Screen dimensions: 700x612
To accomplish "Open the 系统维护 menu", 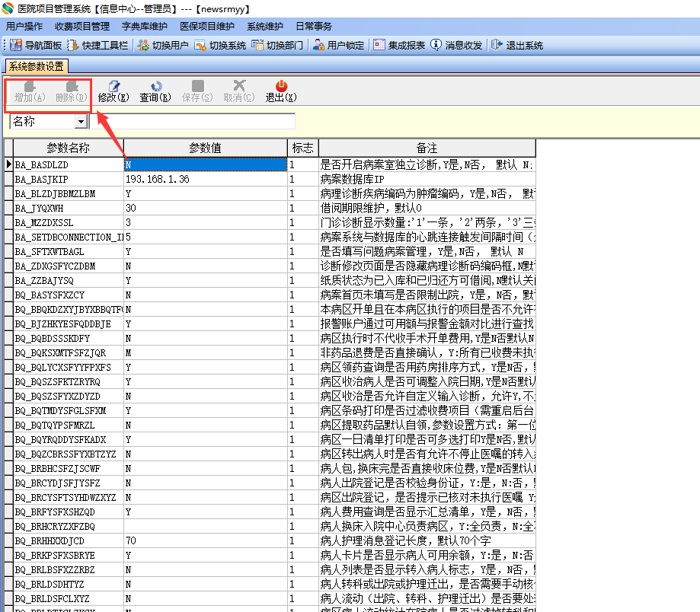I will coord(265,27).
